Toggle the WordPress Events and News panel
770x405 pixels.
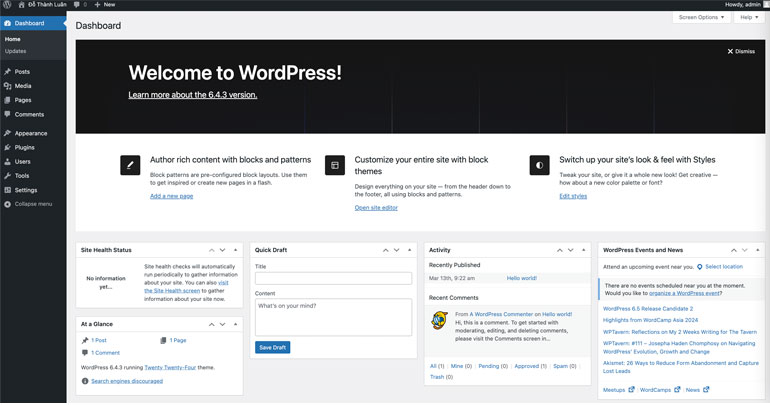757,250
